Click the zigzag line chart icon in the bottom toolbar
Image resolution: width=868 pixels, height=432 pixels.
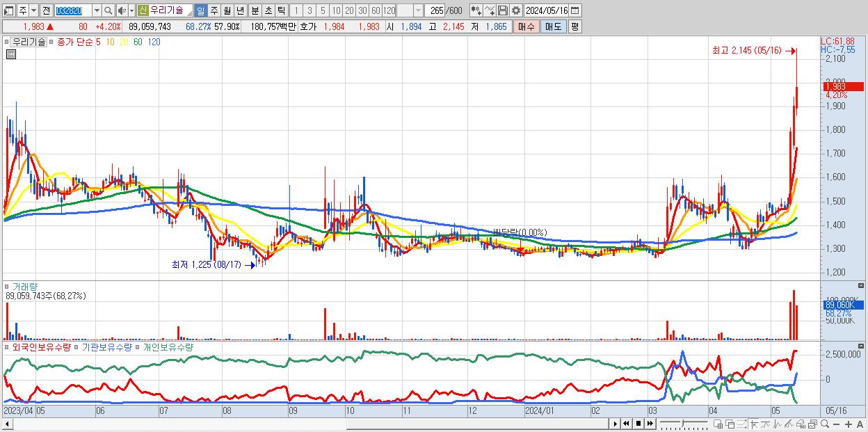778,424
